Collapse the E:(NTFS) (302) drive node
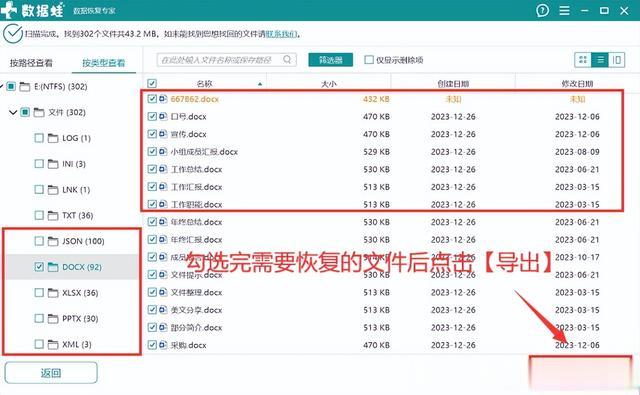The image size is (640, 395). pos(1,87)
